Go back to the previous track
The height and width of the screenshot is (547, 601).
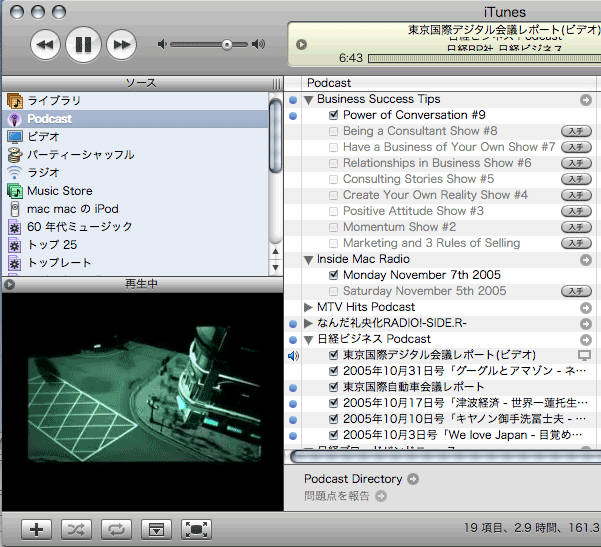tap(45, 44)
